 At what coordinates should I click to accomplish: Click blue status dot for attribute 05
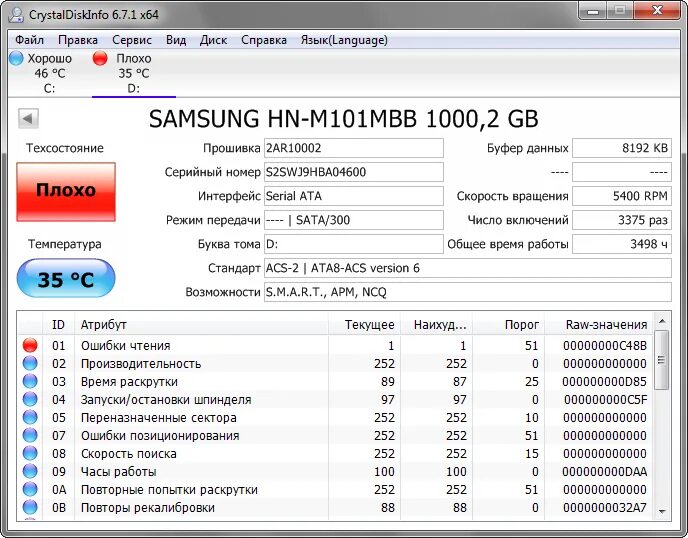30,417
